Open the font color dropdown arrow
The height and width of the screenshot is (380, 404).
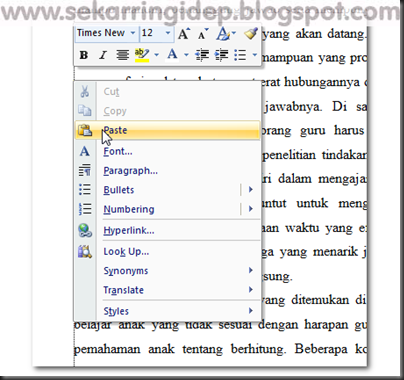pyautogui.click(x=186, y=55)
